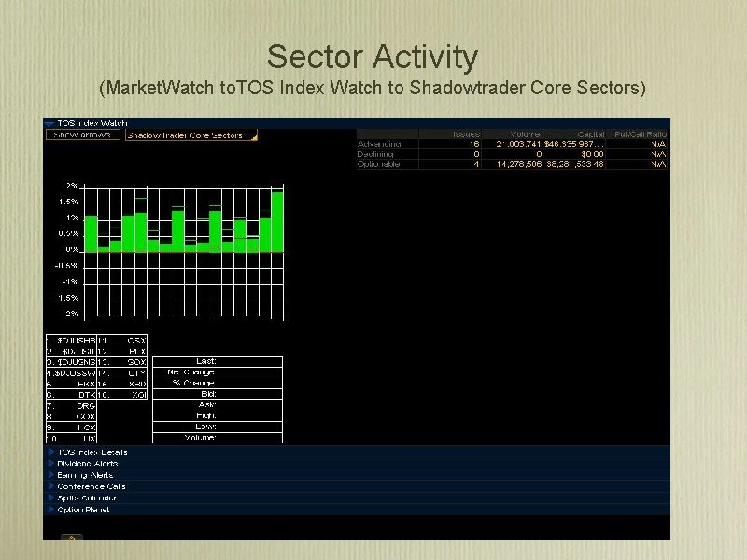Open the ShadowTrader Core Sectors dropdown
747x560 pixels.
click(x=191, y=135)
